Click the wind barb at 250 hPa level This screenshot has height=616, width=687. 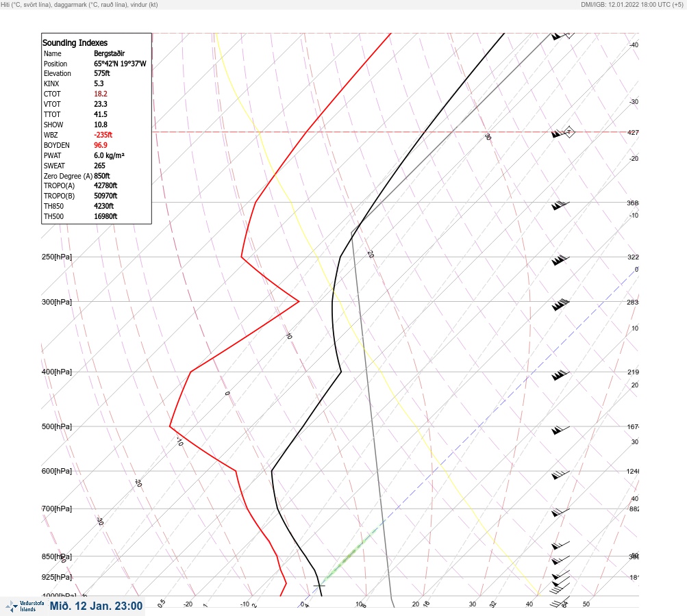pyautogui.click(x=560, y=260)
